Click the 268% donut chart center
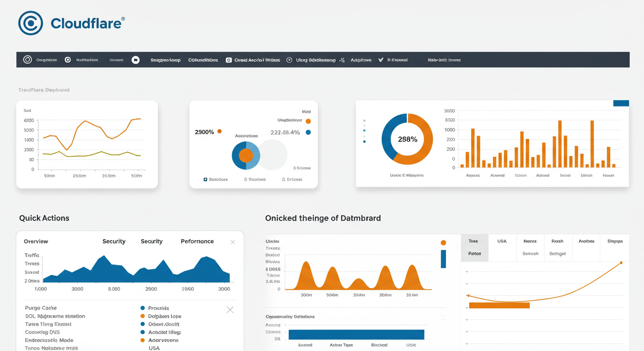644x351 pixels. pyautogui.click(x=407, y=139)
